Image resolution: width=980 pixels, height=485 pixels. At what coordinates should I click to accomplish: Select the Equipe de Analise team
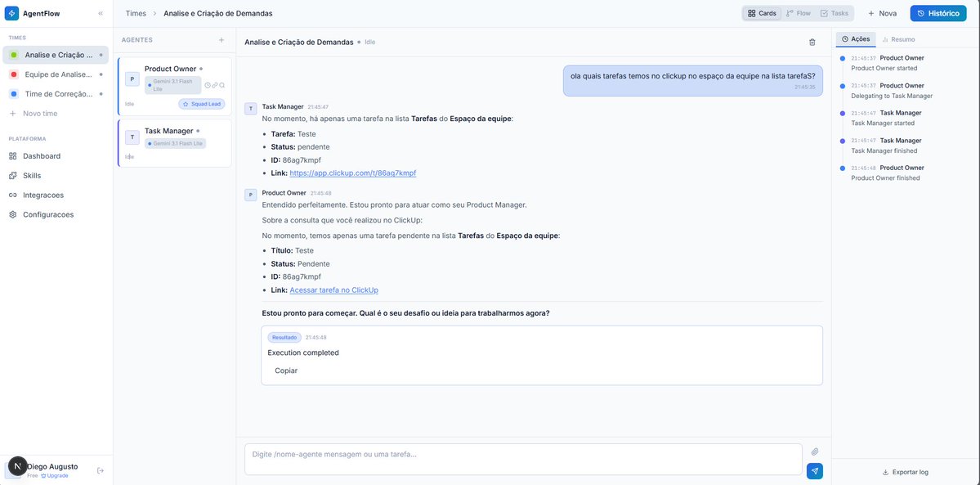pos(56,74)
